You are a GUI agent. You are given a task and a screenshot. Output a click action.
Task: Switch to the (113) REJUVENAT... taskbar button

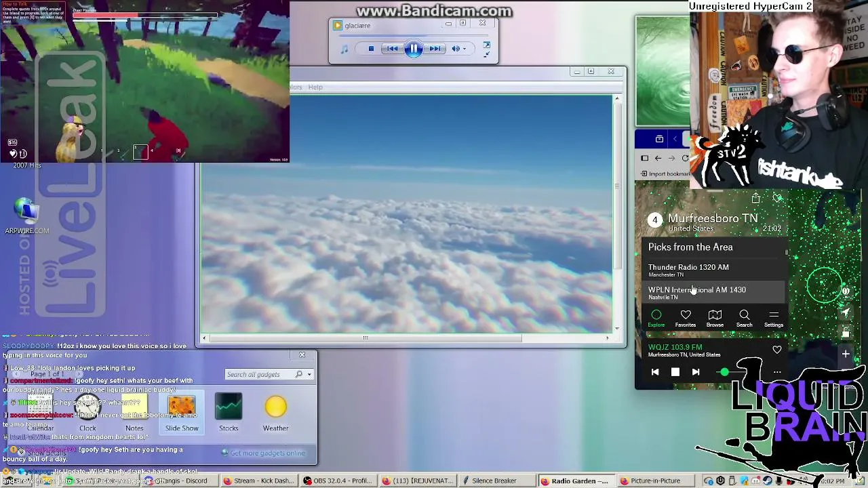[418, 481]
